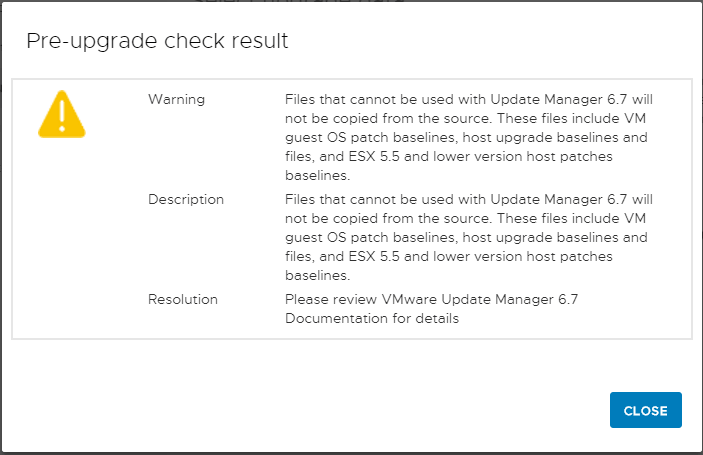Image resolution: width=703 pixels, height=455 pixels.
Task: Click "baselines." ending the Description message
Action: click(317, 275)
